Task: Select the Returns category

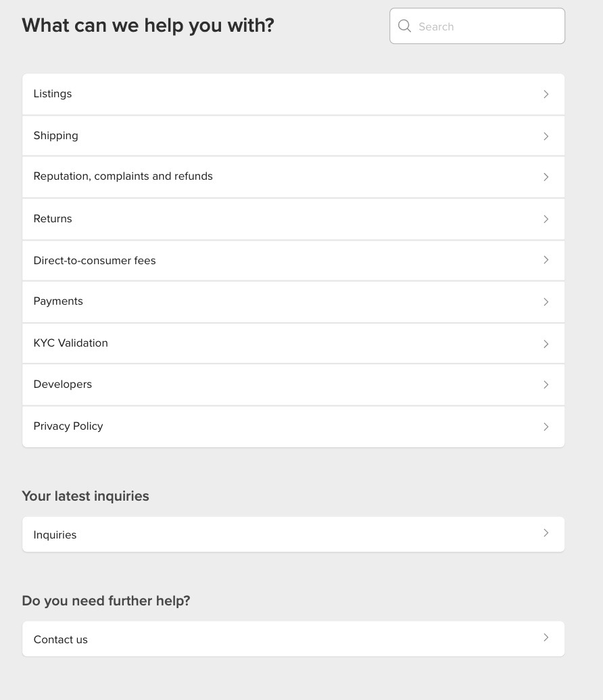Action: click(293, 219)
